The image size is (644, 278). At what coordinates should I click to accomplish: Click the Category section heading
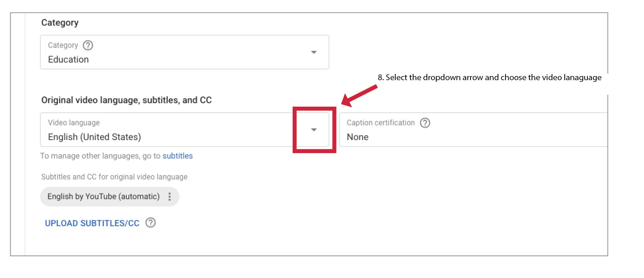[60, 23]
